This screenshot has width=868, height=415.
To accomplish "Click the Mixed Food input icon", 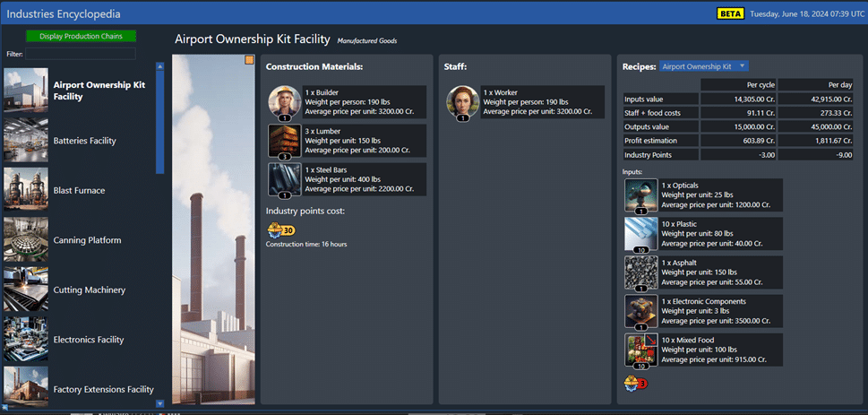I will coord(640,350).
